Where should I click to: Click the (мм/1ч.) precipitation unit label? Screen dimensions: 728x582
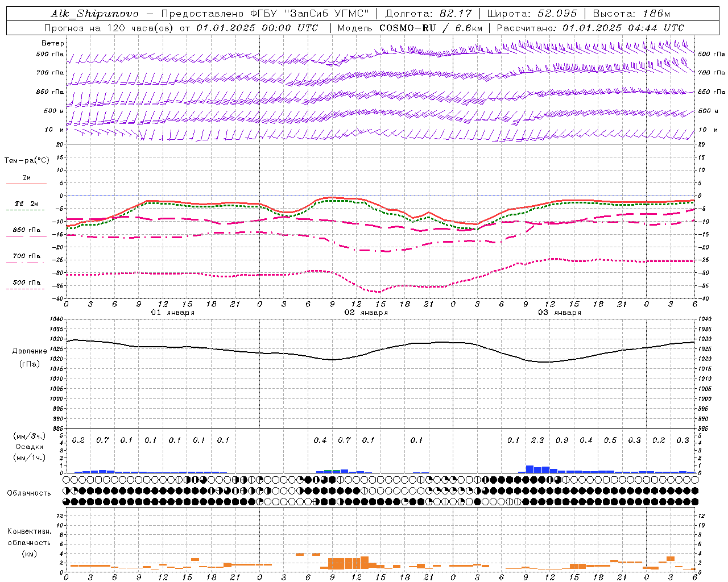(29, 458)
